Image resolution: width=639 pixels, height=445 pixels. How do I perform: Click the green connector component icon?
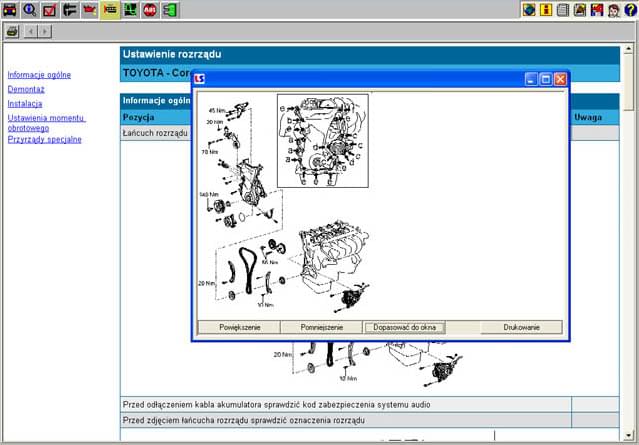pyautogui.click(x=170, y=10)
